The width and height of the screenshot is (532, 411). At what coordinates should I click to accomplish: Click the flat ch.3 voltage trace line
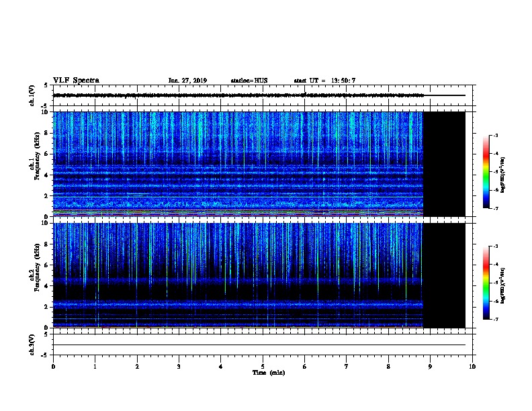coord(259,345)
